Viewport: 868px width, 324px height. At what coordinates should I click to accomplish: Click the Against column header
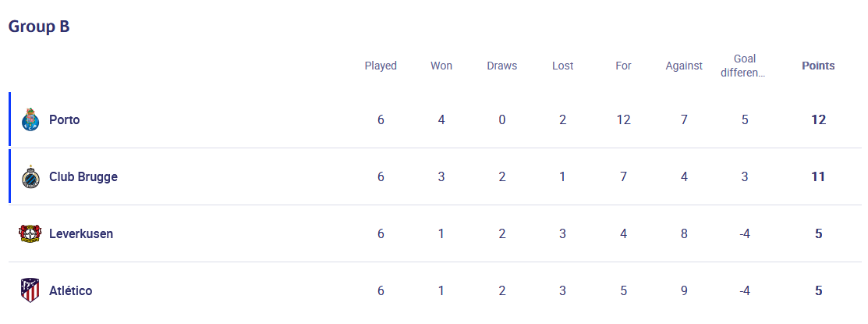[684, 66]
